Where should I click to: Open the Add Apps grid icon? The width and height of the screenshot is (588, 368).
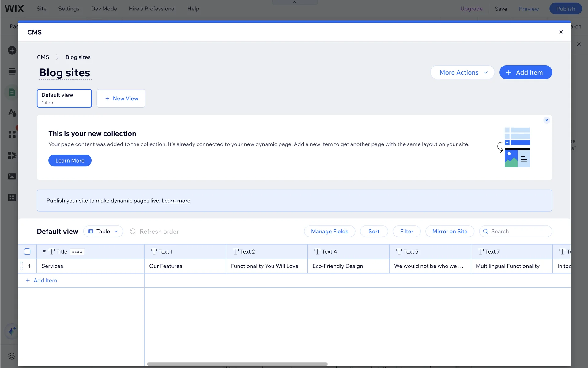[12, 134]
